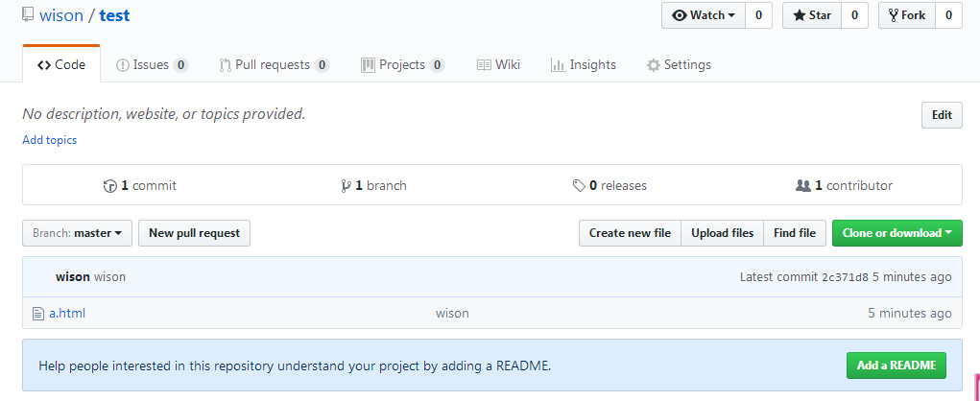Open commit hash 2c371d8
The height and width of the screenshot is (401, 980).
[845, 276]
